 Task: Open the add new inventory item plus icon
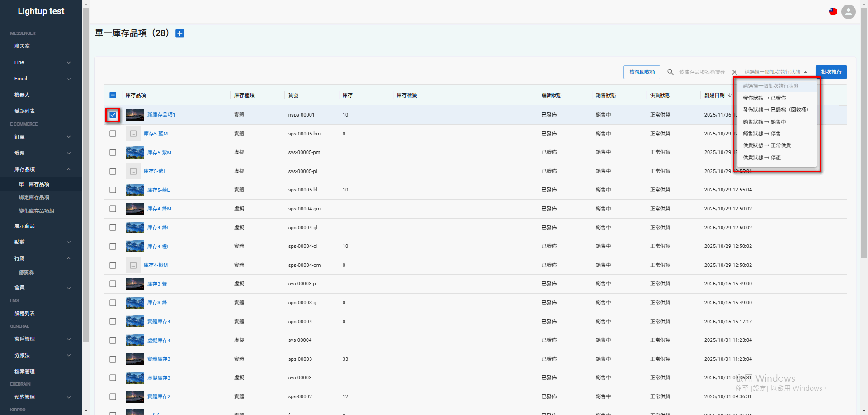coord(179,33)
